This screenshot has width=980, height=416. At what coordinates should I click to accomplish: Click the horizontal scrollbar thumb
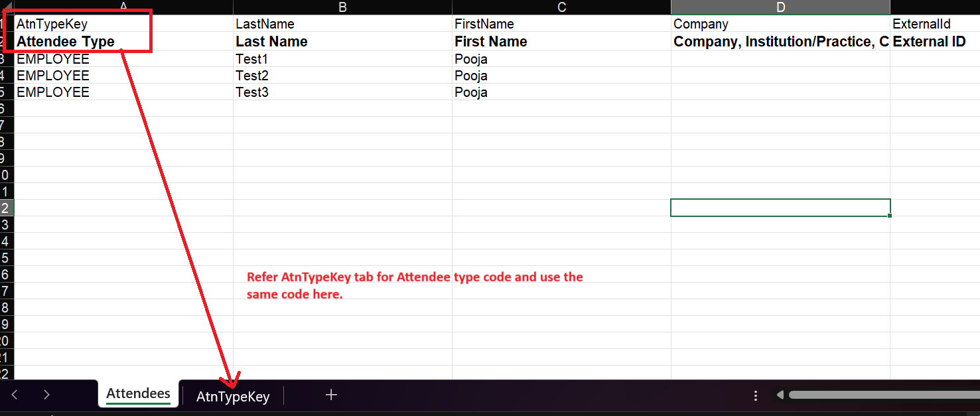coord(882,394)
